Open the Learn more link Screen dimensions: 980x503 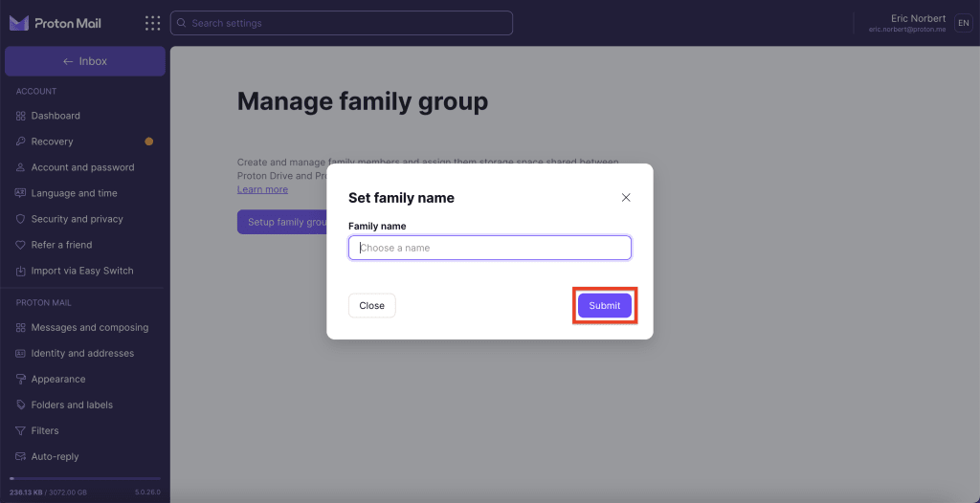pos(262,189)
